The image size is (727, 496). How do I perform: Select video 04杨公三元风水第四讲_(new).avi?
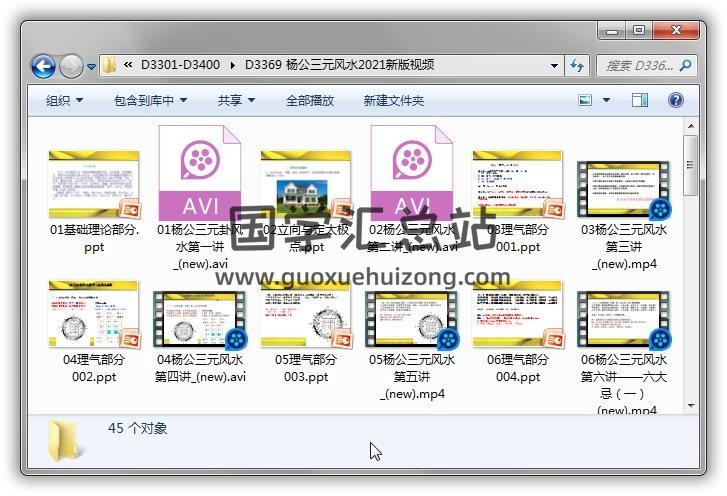click(200, 320)
